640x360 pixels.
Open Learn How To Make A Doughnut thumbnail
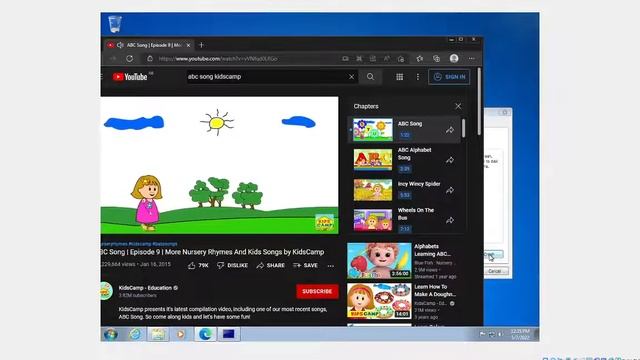(379, 301)
